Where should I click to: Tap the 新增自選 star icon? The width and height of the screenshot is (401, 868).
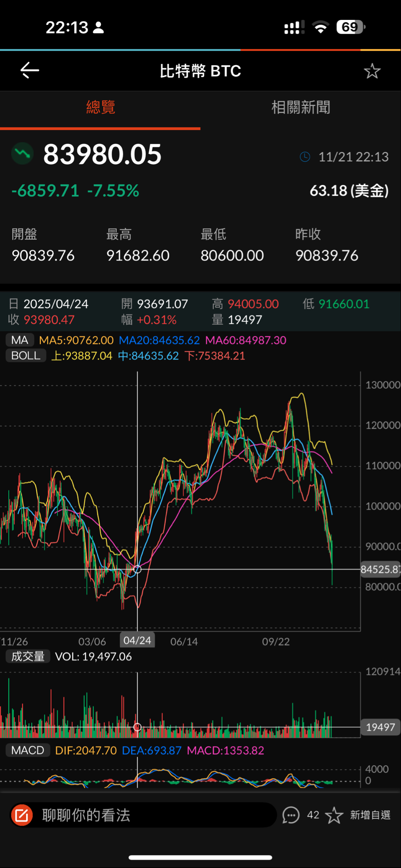pos(334,815)
